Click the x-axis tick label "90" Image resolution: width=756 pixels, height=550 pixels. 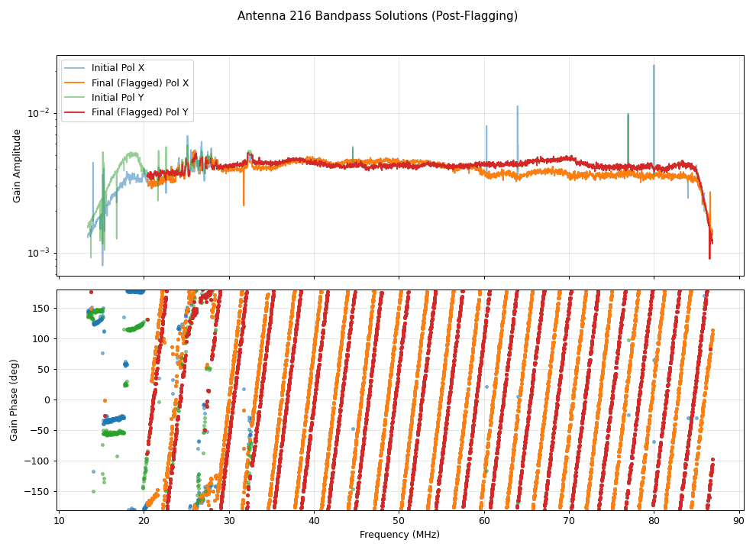(x=738, y=522)
